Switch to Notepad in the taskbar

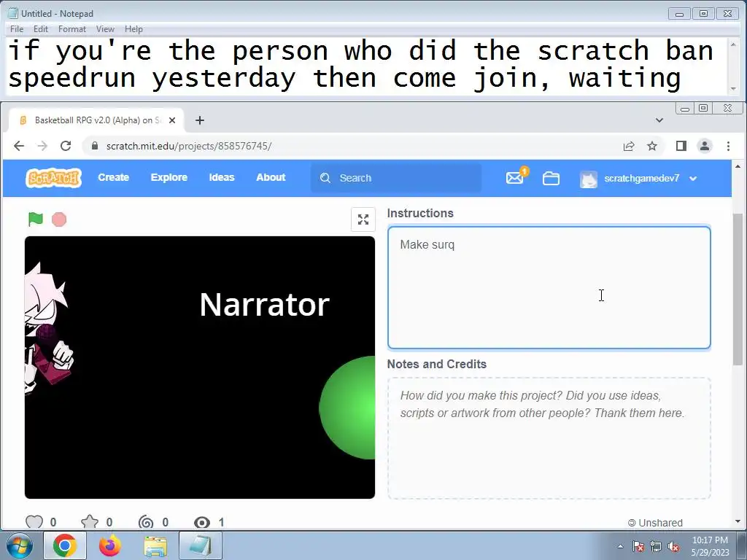(x=201, y=545)
